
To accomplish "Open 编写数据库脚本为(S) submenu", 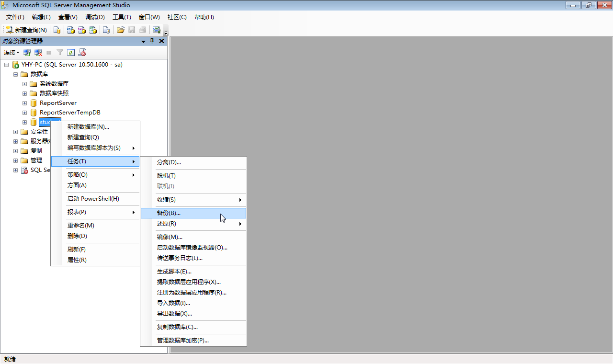I will point(95,148).
